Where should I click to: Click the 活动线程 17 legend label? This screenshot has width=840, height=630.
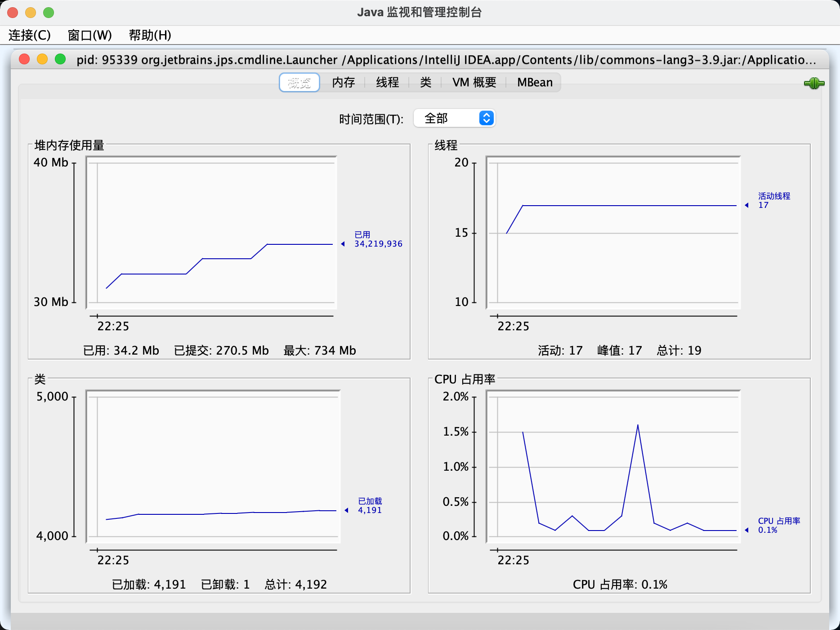[774, 201]
